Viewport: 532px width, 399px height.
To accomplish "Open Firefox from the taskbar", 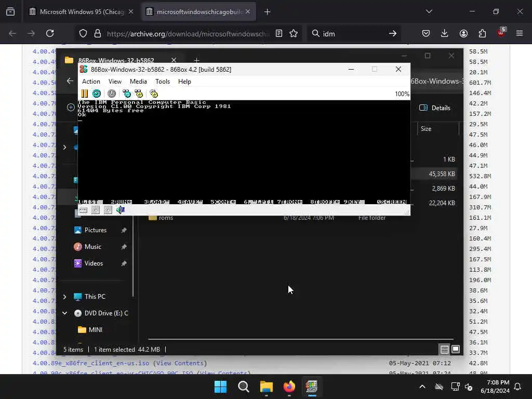I will (289, 387).
